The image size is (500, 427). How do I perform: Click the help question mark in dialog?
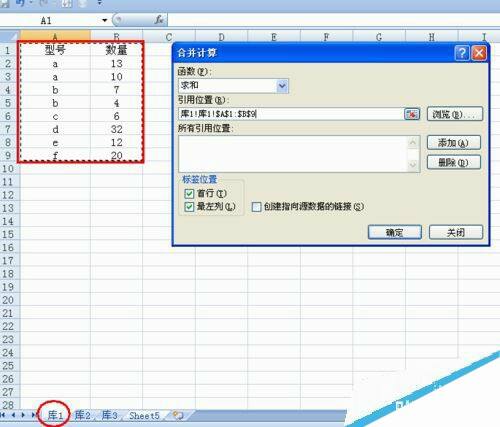point(462,53)
